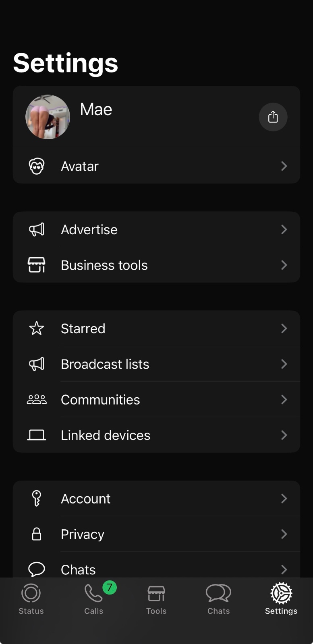The height and width of the screenshot is (644, 313).
Task: Open the Mae profile name
Action: click(96, 109)
